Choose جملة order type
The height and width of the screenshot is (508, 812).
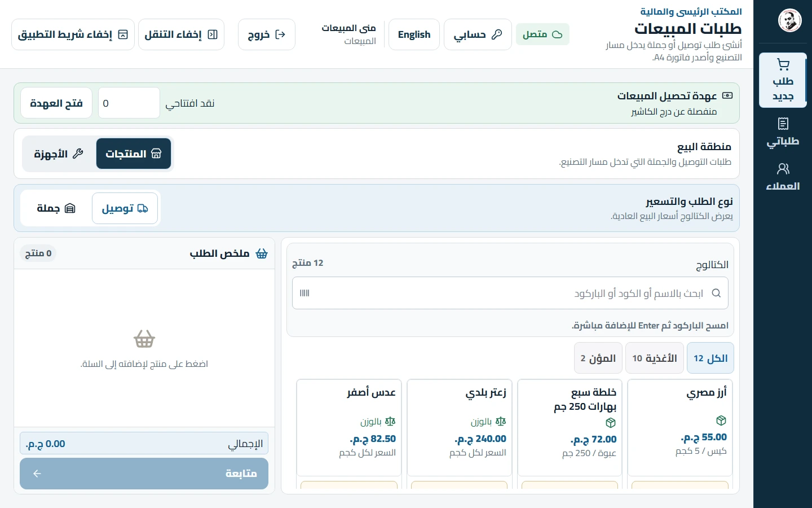pos(56,208)
